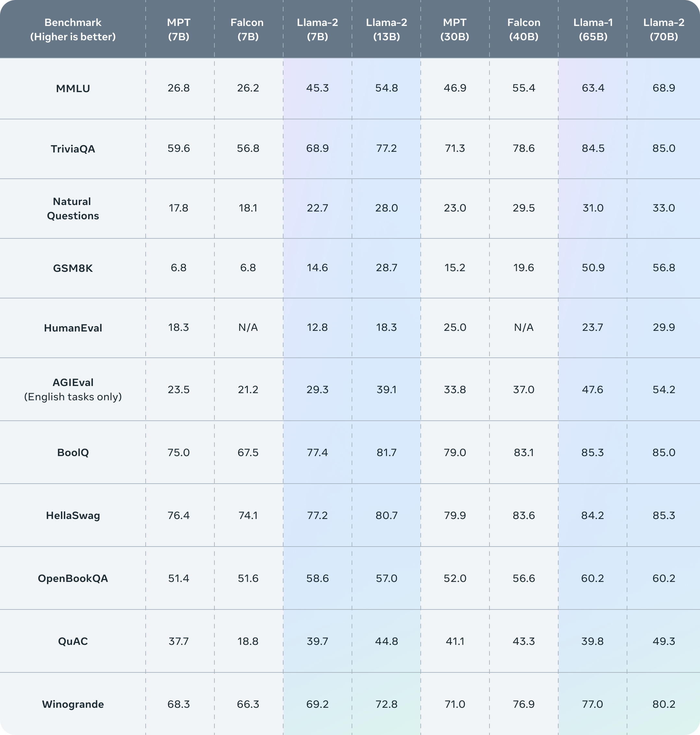Click the GSM8K row label

click(73, 268)
